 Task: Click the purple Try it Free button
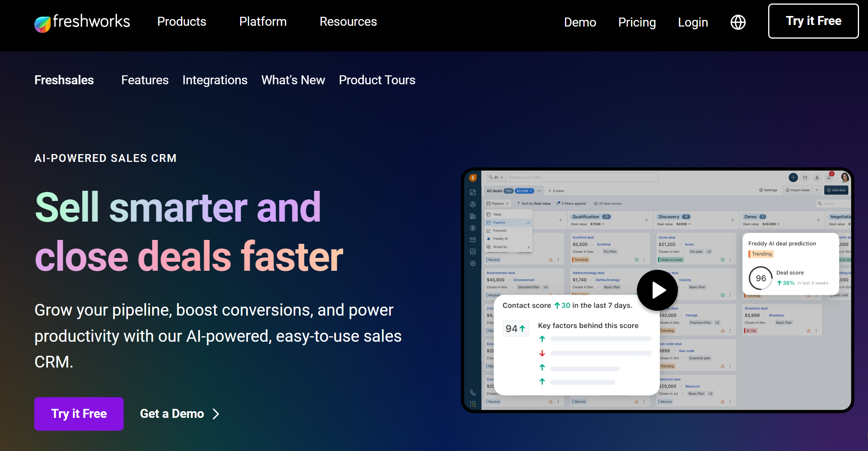click(79, 414)
